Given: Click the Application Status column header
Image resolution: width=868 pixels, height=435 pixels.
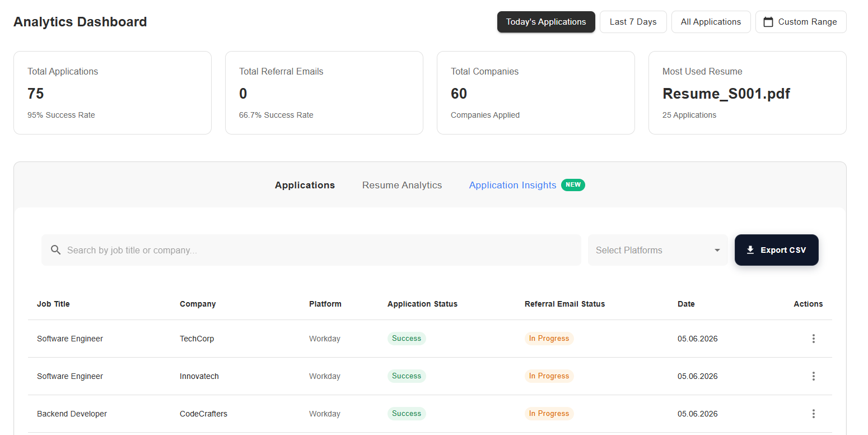Looking at the screenshot, I should point(422,304).
